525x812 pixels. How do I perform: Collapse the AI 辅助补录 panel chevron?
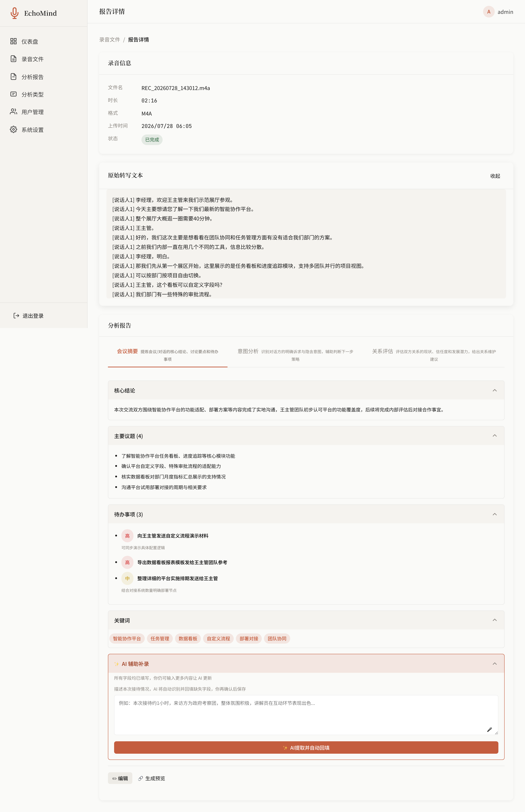coord(494,664)
